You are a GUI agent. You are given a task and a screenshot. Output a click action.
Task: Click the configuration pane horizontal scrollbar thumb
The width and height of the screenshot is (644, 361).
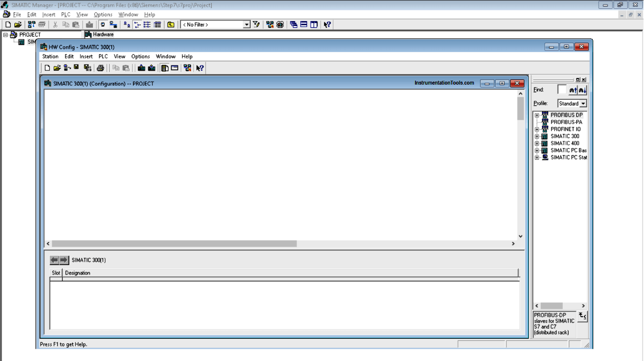point(174,244)
